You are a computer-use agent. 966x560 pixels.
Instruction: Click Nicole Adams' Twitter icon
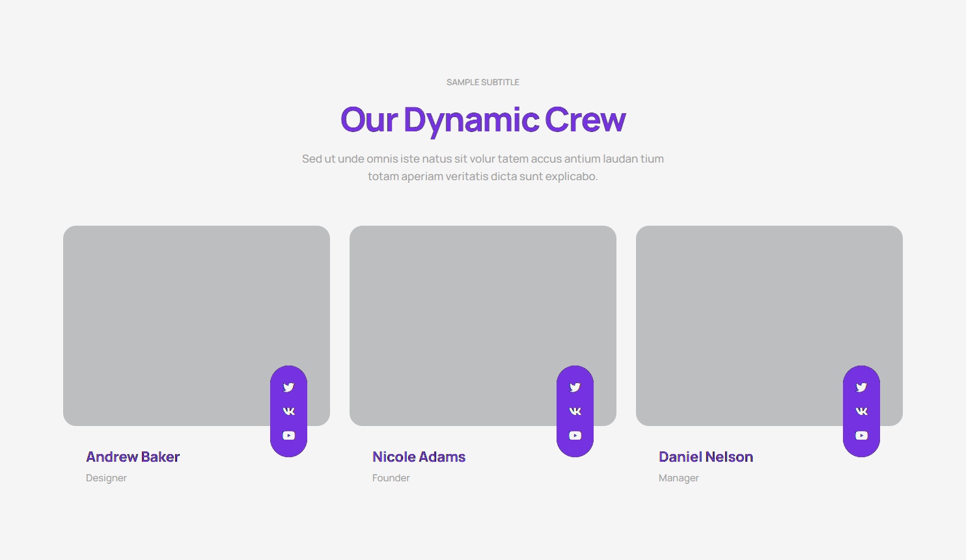point(575,387)
